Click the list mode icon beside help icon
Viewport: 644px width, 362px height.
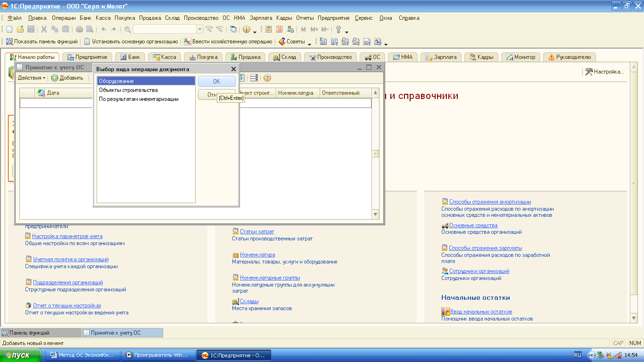(254, 78)
